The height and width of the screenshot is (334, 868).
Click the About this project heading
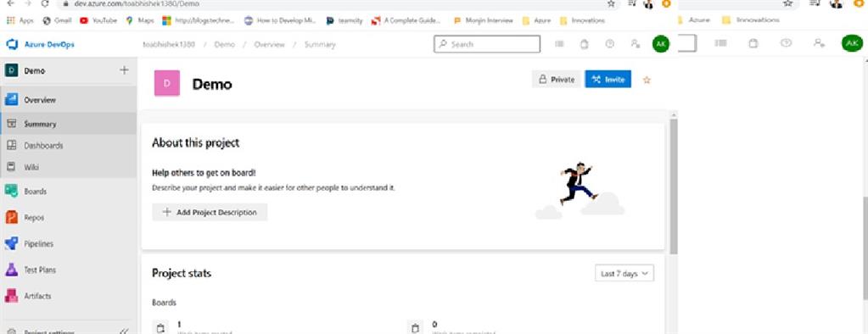click(x=195, y=142)
